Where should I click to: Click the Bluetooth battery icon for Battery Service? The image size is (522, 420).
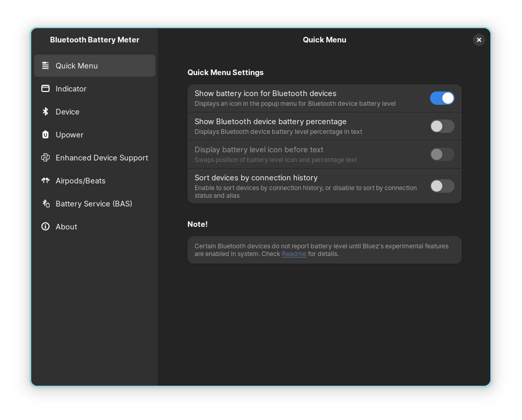[x=45, y=203]
